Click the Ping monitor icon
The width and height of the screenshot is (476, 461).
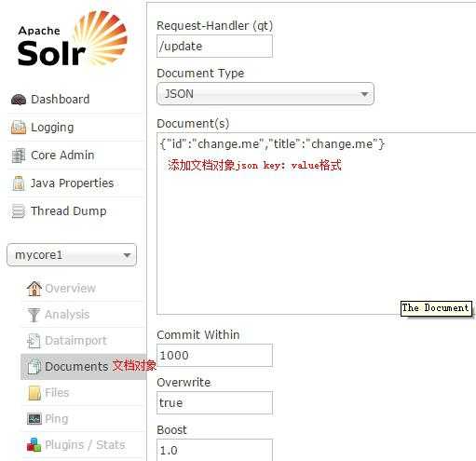coord(34,419)
